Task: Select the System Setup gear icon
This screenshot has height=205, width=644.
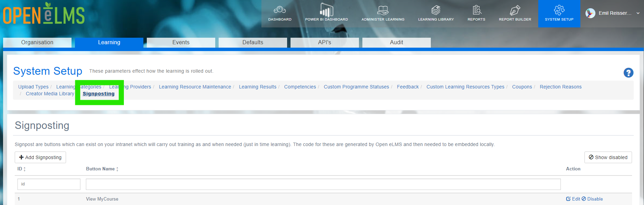Action: (559, 10)
